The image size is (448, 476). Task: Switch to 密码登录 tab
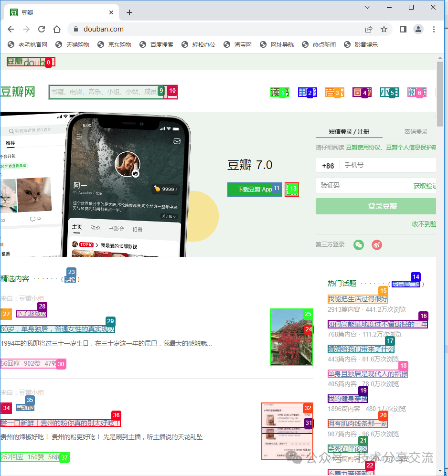pos(416,131)
